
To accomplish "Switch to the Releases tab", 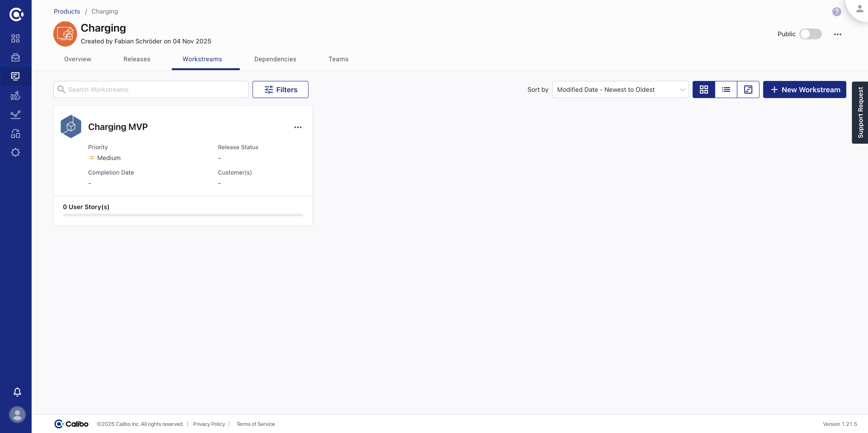I will (137, 59).
